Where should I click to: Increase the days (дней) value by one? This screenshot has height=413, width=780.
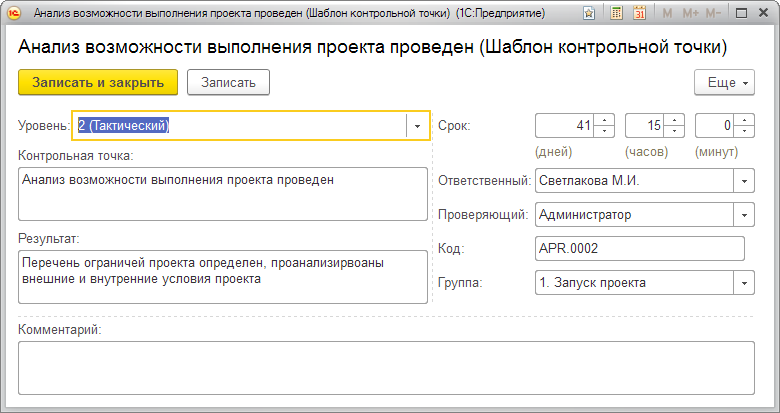[604, 121]
